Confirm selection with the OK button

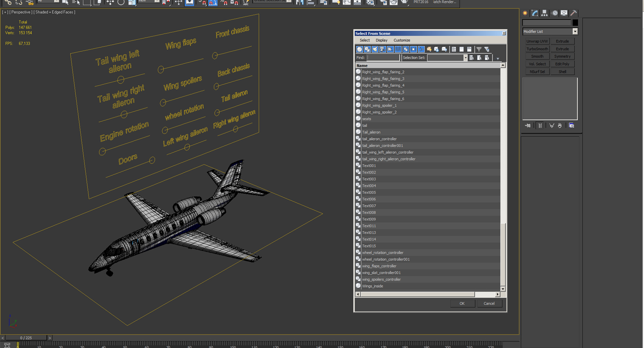tap(462, 303)
